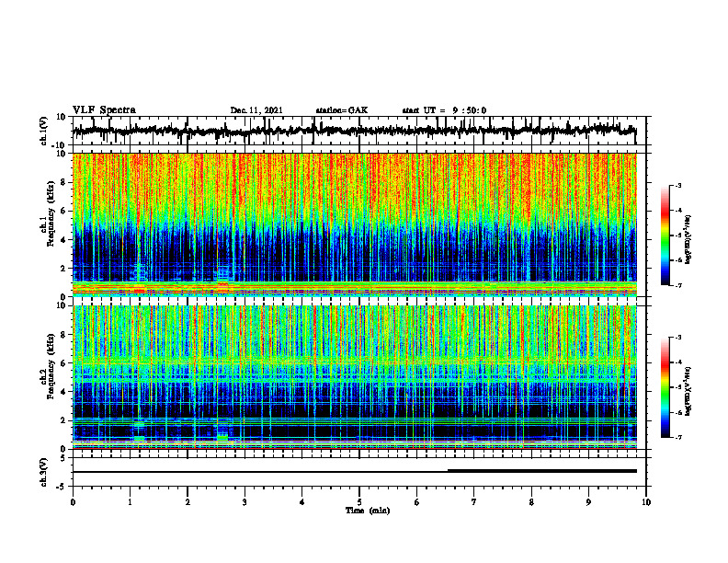This screenshot has width=728, height=563.
Task: Click the time axis tick label "0"
Action: (x=73, y=502)
